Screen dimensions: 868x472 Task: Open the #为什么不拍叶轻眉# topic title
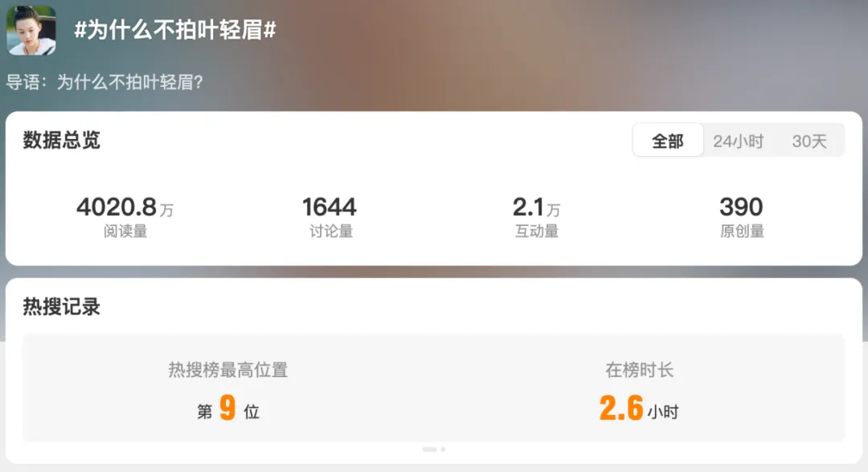point(175,30)
